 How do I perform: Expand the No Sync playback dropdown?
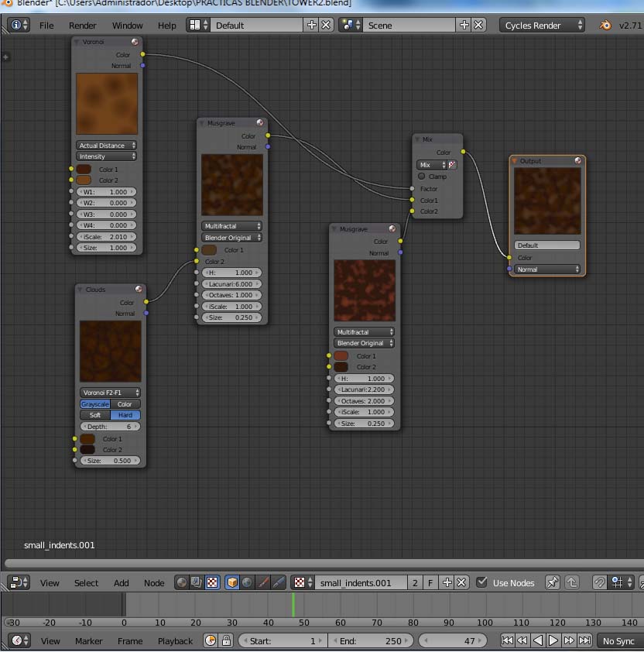point(619,640)
